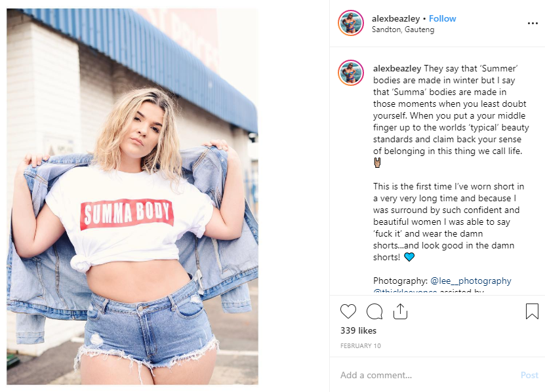Select the blue heart emoji in caption

409,257
